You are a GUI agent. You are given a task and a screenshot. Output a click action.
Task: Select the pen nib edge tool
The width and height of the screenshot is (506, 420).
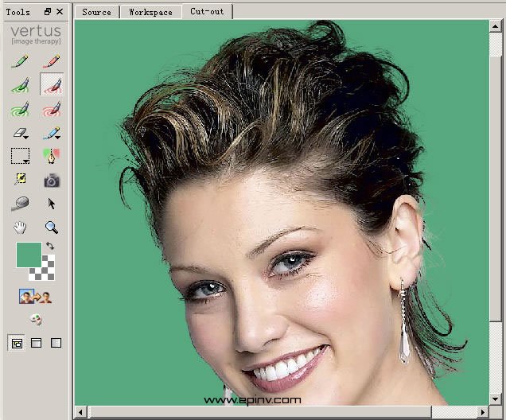pos(52,156)
